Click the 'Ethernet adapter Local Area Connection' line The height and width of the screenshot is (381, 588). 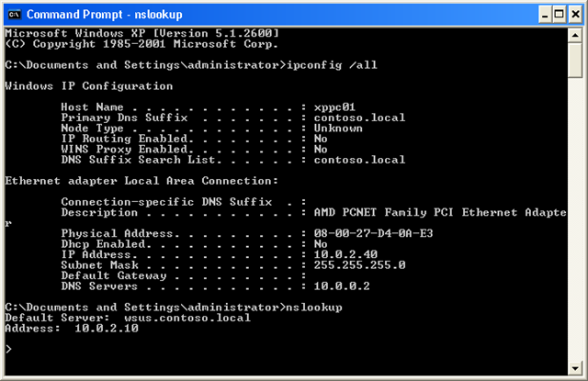tap(141, 180)
